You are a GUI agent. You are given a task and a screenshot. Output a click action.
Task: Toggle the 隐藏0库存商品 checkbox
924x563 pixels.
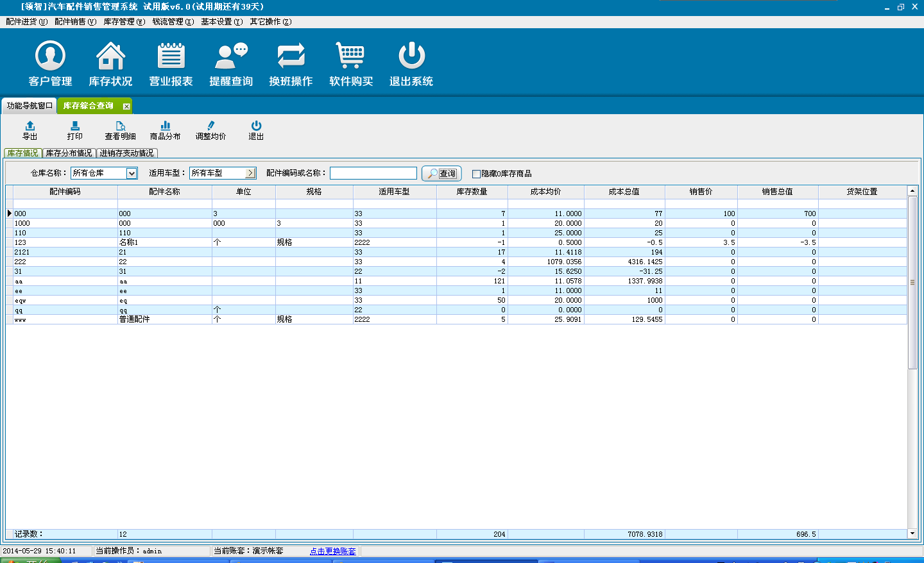coord(476,174)
